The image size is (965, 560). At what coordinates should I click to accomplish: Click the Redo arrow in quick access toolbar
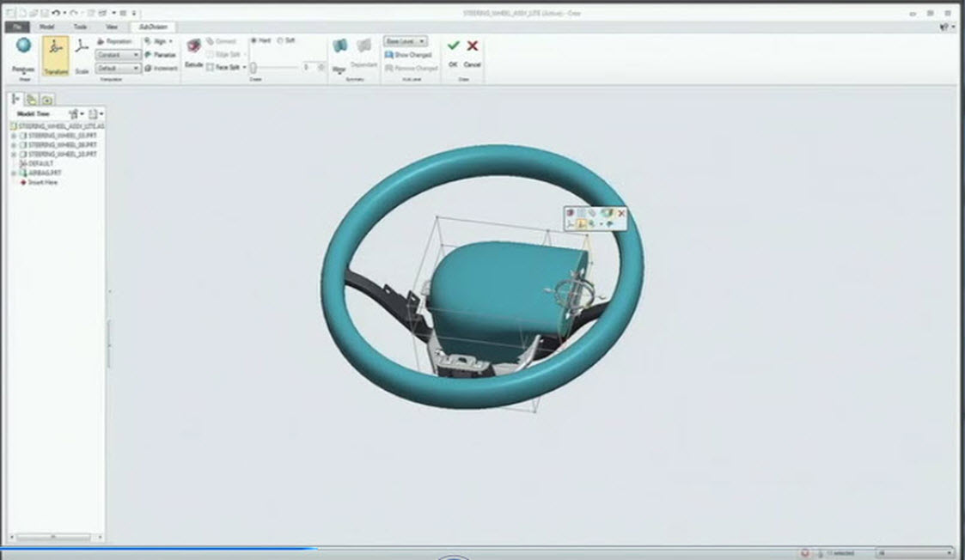pos(73,12)
